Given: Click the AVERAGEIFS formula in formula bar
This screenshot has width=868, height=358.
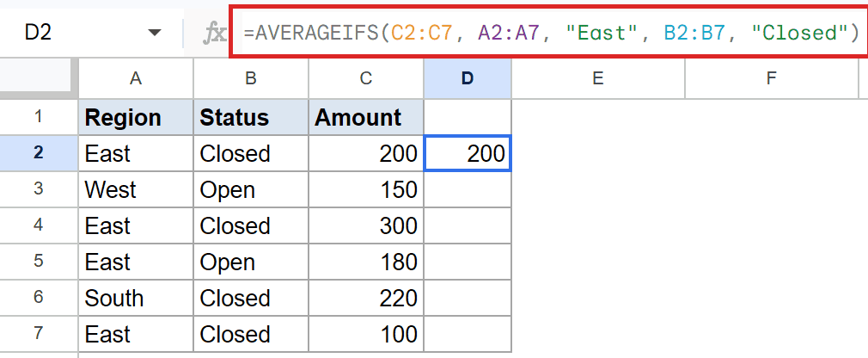Looking at the screenshot, I should pos(550,33).
